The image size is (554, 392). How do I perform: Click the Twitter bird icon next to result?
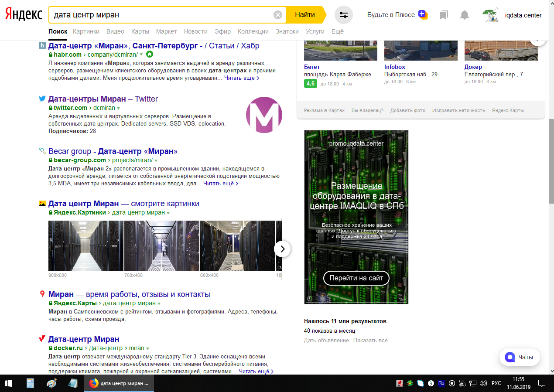42,99
